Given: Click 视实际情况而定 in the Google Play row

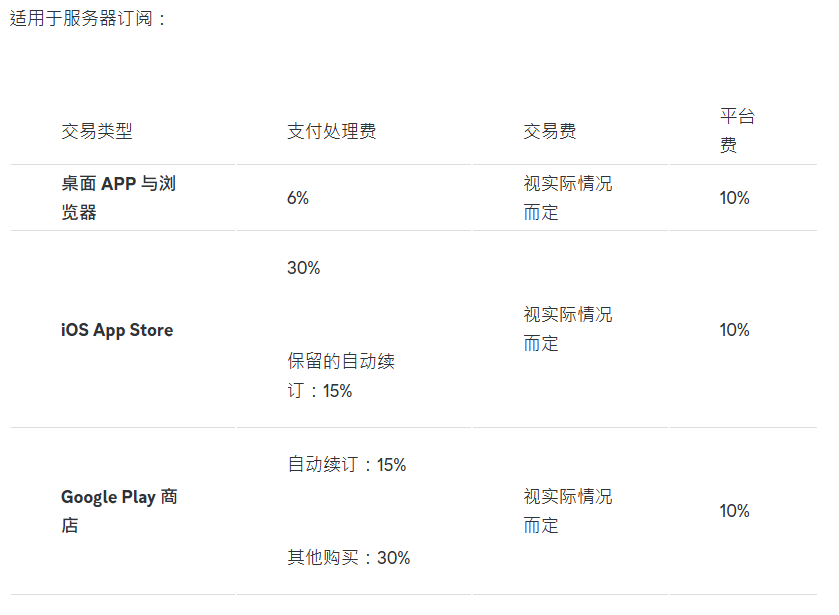Looking at the screenshot, I should (x=568, y=511).
